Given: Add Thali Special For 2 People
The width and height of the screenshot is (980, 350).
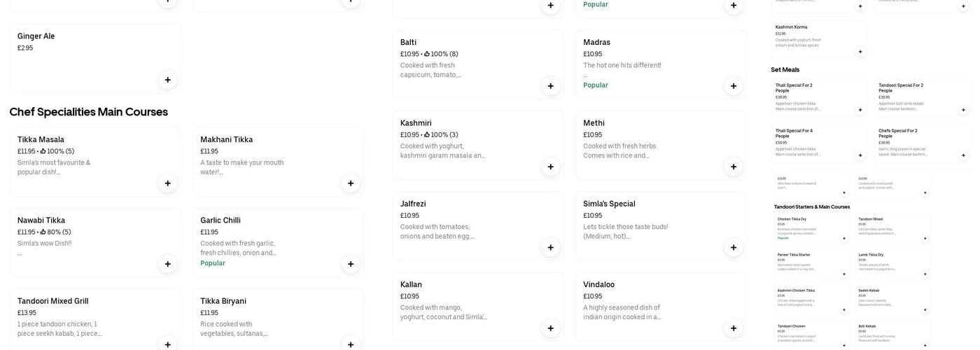Looking at the screenshot, I should click(x=860, y=110).
